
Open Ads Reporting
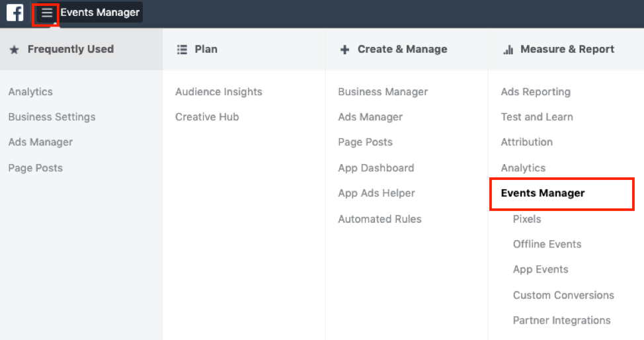[x=536, y=92]
